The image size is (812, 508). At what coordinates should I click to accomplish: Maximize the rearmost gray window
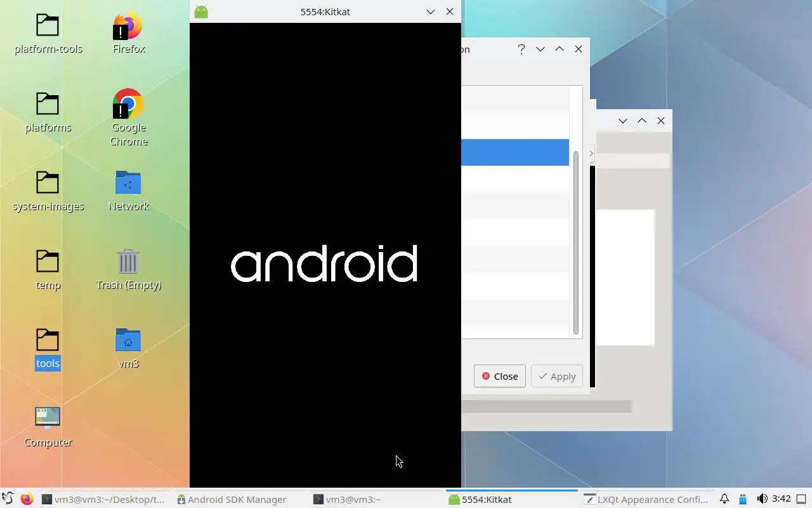coord(642,121)
